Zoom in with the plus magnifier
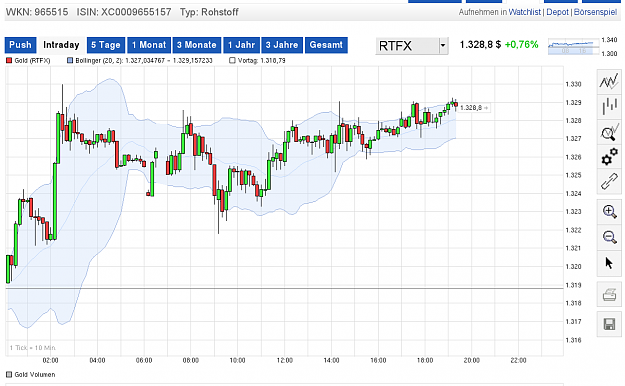 [x=609, y=211]
